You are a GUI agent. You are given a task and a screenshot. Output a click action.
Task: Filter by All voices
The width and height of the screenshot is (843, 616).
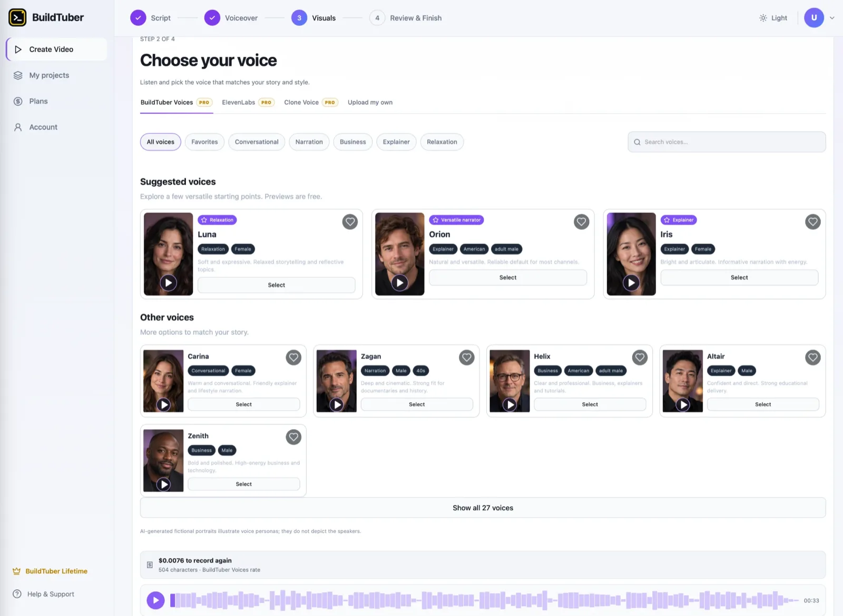pos(161,142)
